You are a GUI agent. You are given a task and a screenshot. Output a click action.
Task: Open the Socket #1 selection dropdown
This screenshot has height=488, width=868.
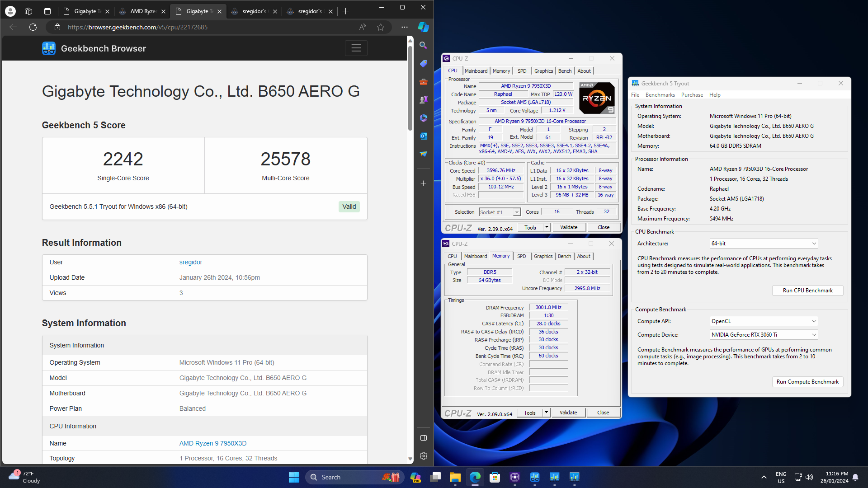(500, 212)
